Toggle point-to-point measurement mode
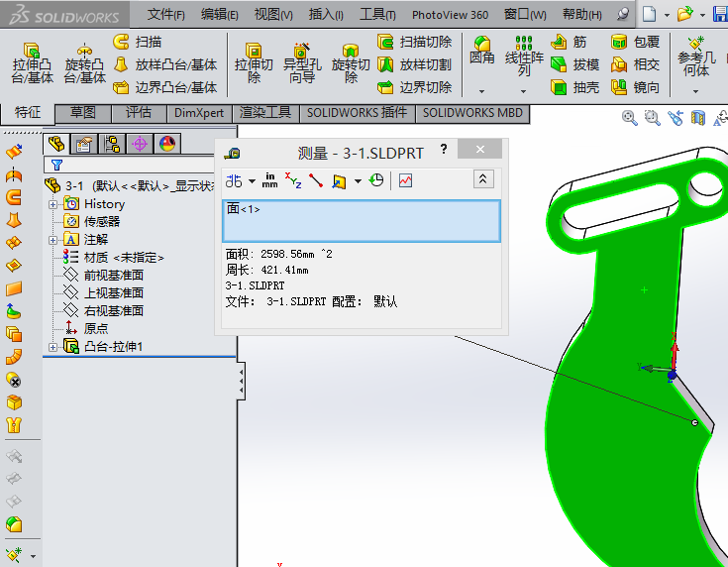 316,179
